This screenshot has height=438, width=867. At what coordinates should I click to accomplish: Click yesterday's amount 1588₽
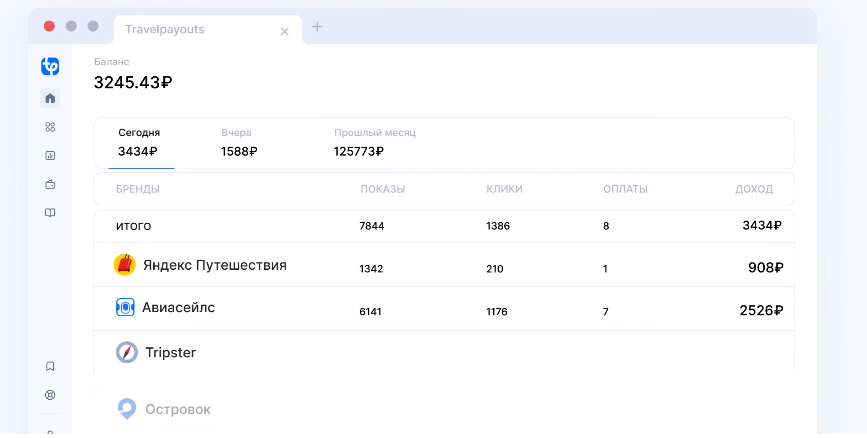coord(239,151)
